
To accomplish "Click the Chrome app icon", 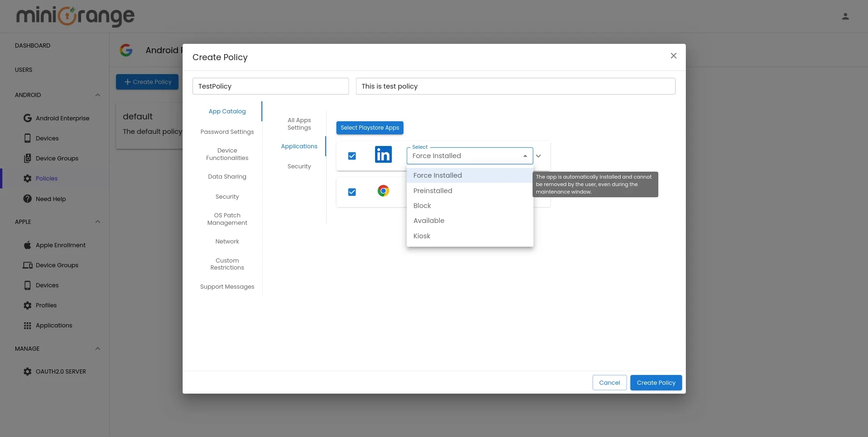I will pyautogui.click(x=383, y=191).
